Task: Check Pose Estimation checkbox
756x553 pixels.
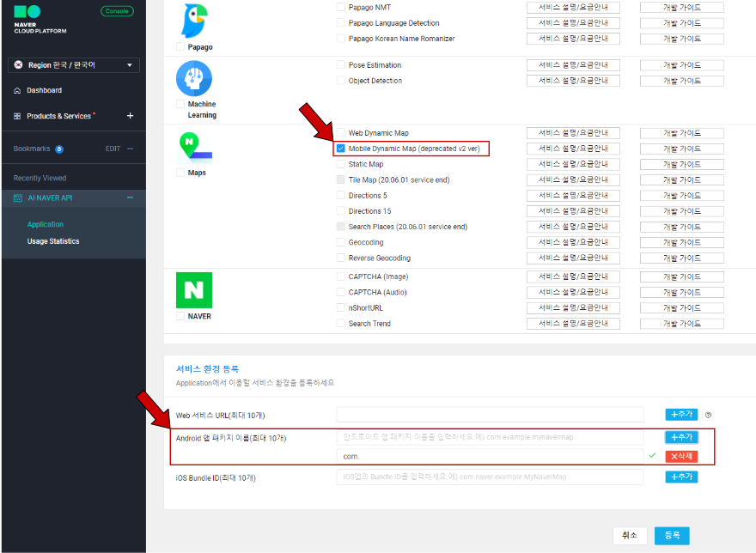Action: pos(341,64)
